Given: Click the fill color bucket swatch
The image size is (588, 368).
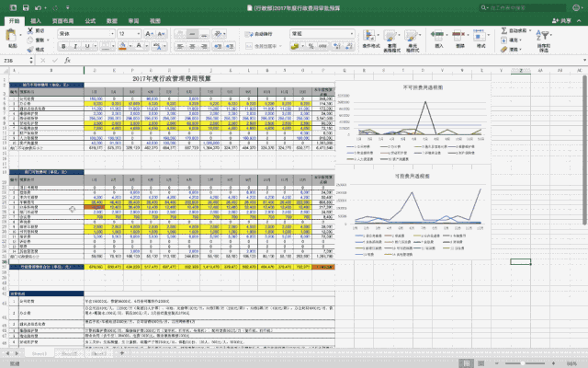Looking at the screenshot, I should tap(122, 46).
